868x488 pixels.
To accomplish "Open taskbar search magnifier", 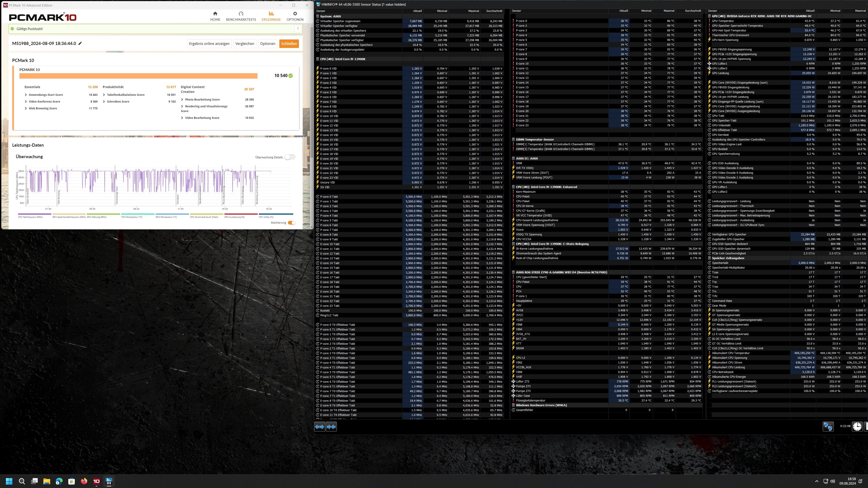I will [22, 481].
